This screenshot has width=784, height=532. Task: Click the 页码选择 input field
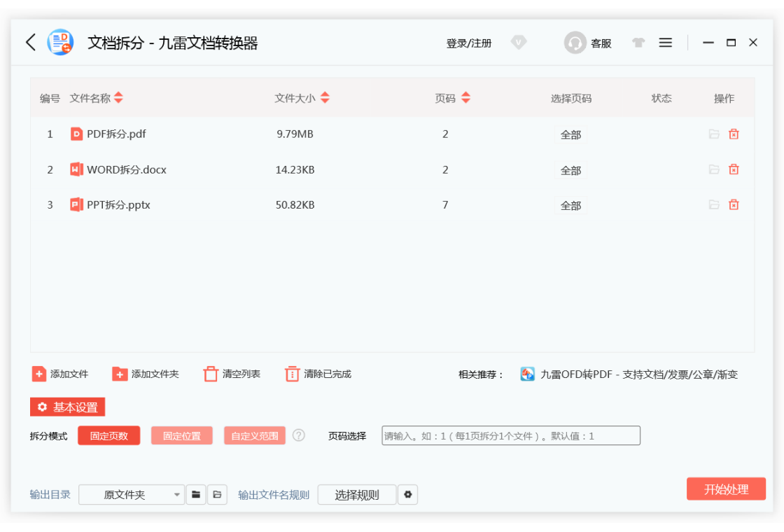(511, 435)
